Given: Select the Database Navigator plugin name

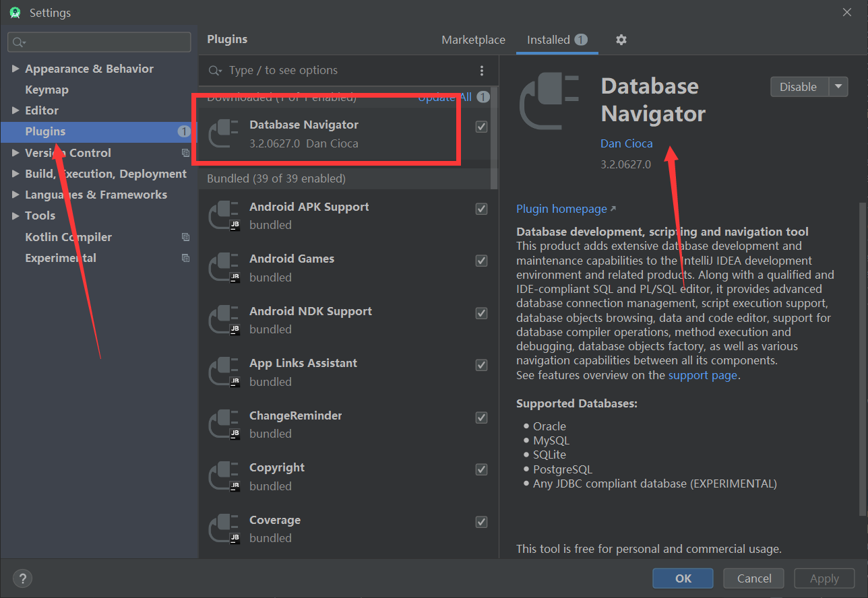Looking at the screenshot, I should (x=304, y=125).
